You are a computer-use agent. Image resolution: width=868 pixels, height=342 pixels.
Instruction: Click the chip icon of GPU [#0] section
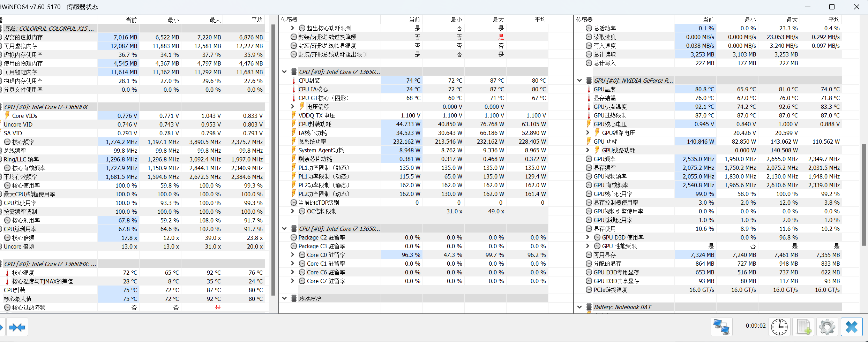click(589, 81)
